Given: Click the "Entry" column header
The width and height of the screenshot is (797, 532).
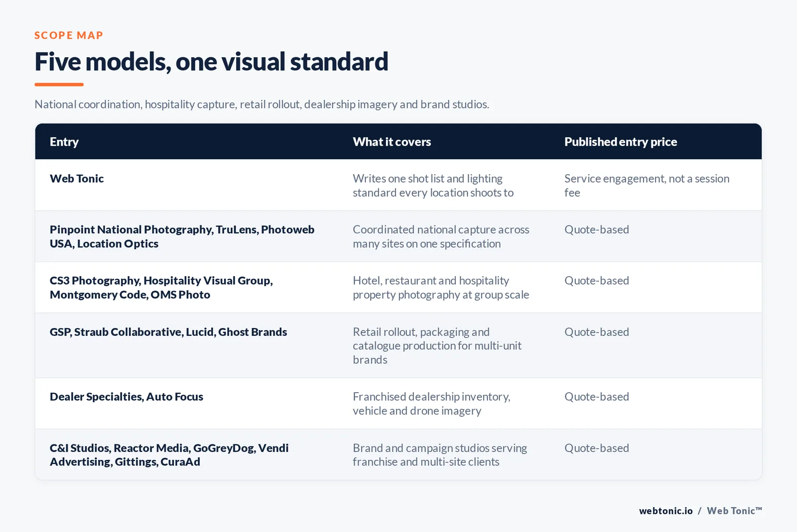Looking at the screenshot, I should [x=64, y=142].
